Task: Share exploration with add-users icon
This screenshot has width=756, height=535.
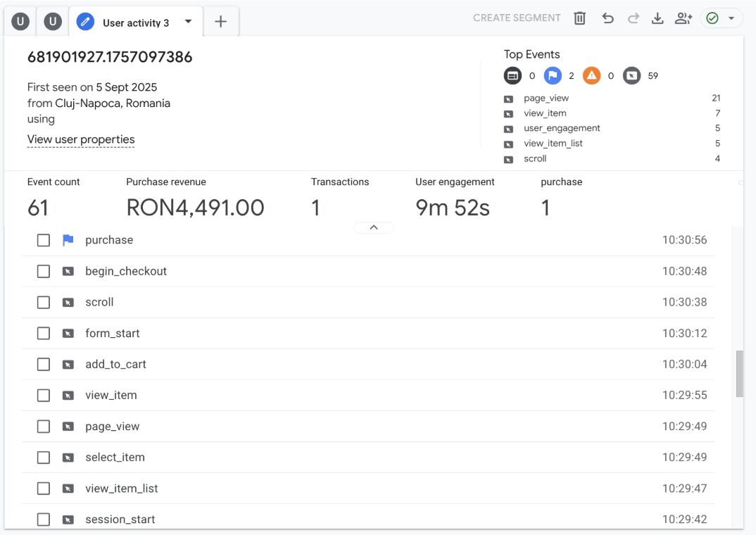Action: click(683, 18)
